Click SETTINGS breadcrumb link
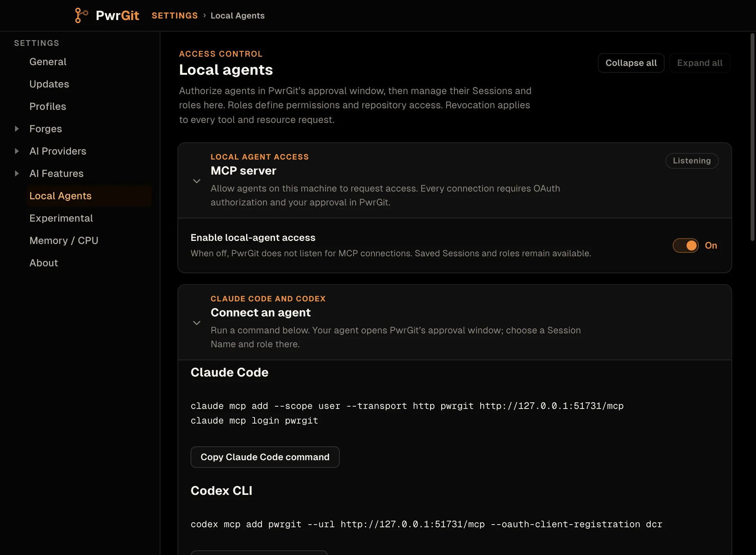 (x=175, y=15)
